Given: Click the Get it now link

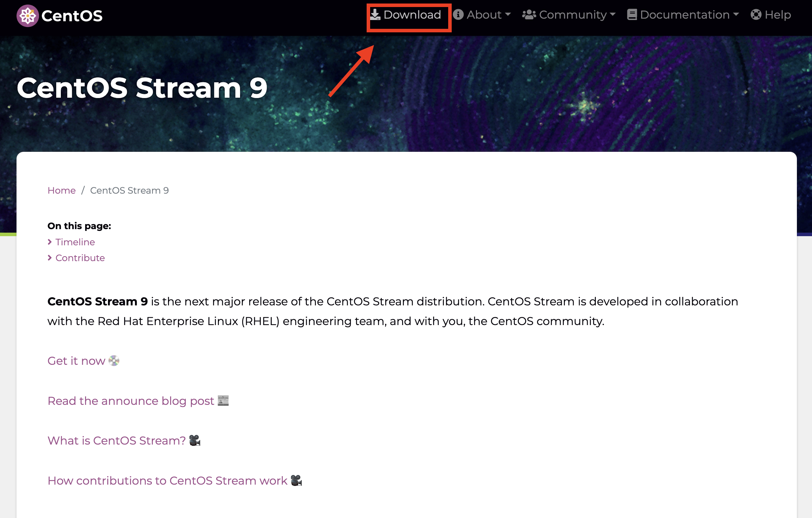Looking at the screenshot, I should coord(76,361).
